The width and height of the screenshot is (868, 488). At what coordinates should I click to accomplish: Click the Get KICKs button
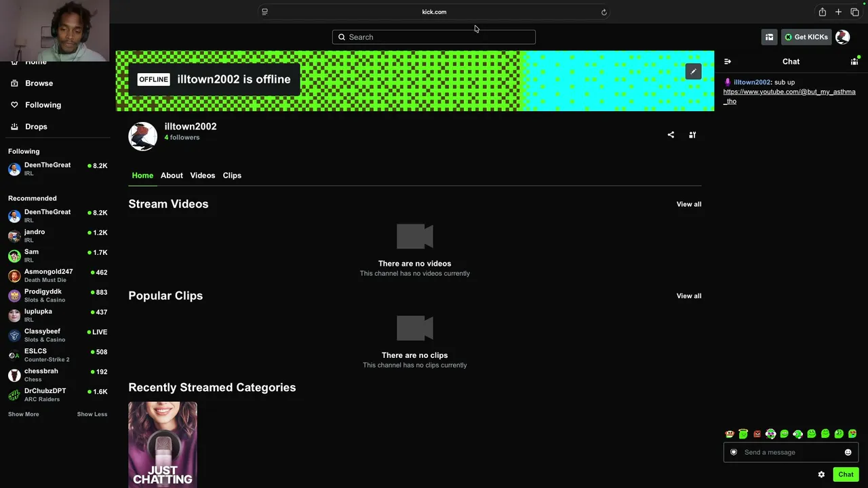(806, 37)
